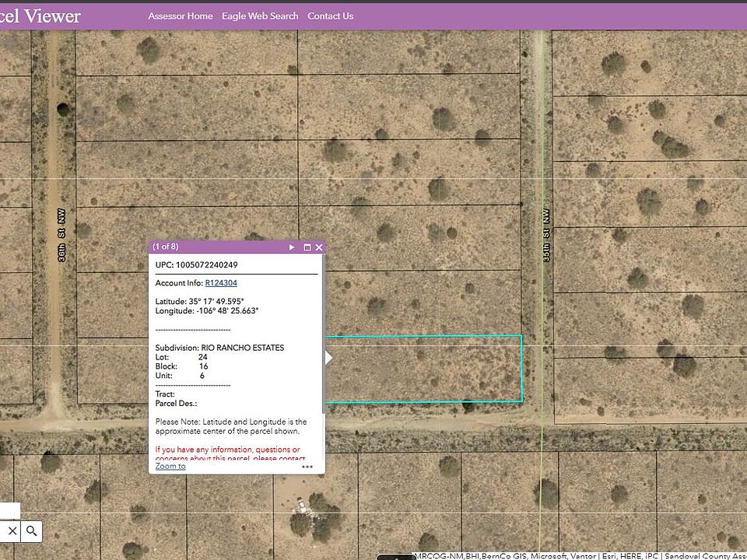The width and height of the screenshot is (747, 560).
Task: Click the Subdivision: RIO RANCHO ESTATES line
Action: coord(219,348)
